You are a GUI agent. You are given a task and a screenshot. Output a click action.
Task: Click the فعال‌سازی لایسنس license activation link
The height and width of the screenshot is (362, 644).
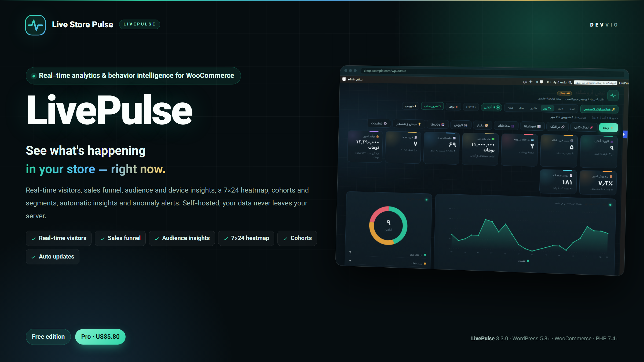click(599, 109)
